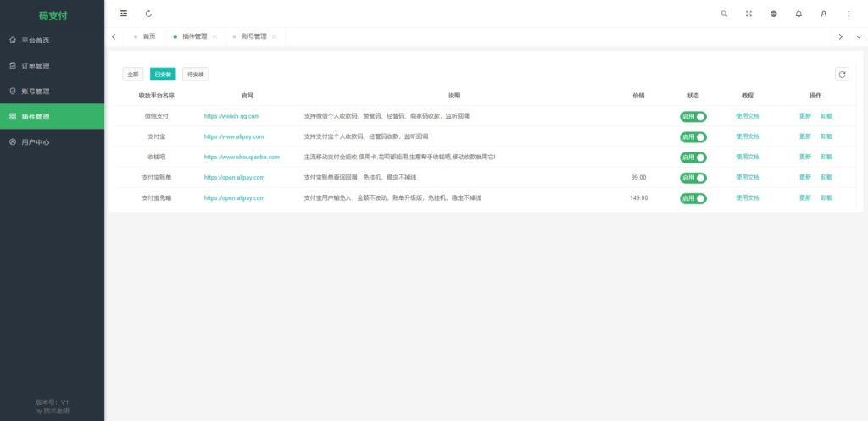The image size is (868, 421).
Task: Disable the 微信支付 status switch
Action: coord(693,116)
